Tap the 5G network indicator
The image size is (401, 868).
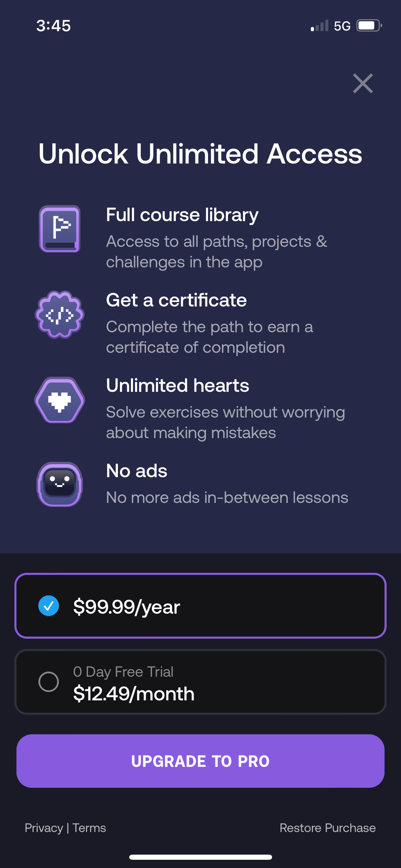[x=342, y=25]
